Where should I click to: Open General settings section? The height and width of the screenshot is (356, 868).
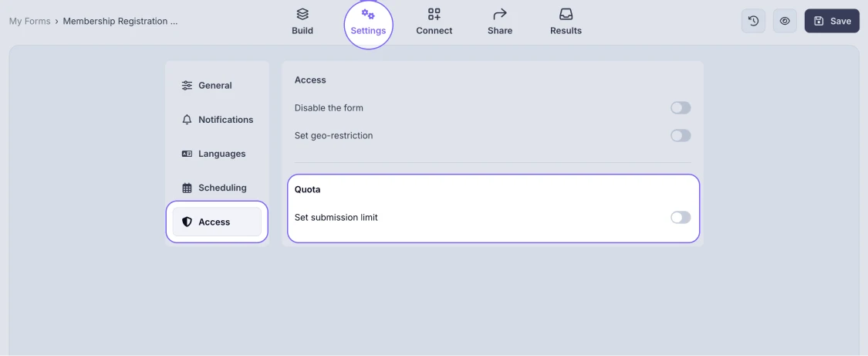pyautogui.click(x=217, y=85)
